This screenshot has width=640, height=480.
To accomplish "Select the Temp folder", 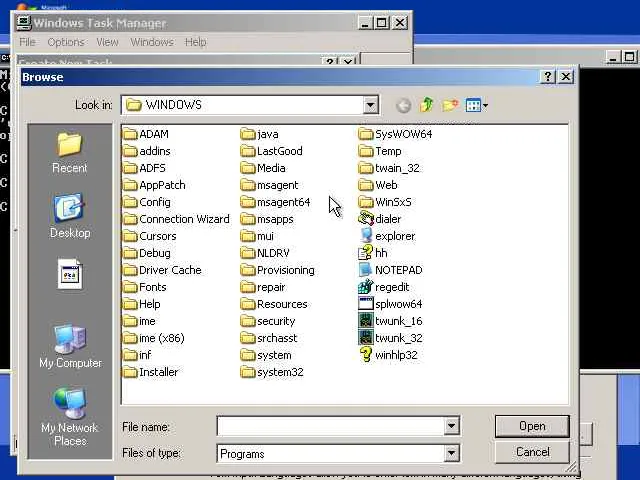I will coord(380,151).
